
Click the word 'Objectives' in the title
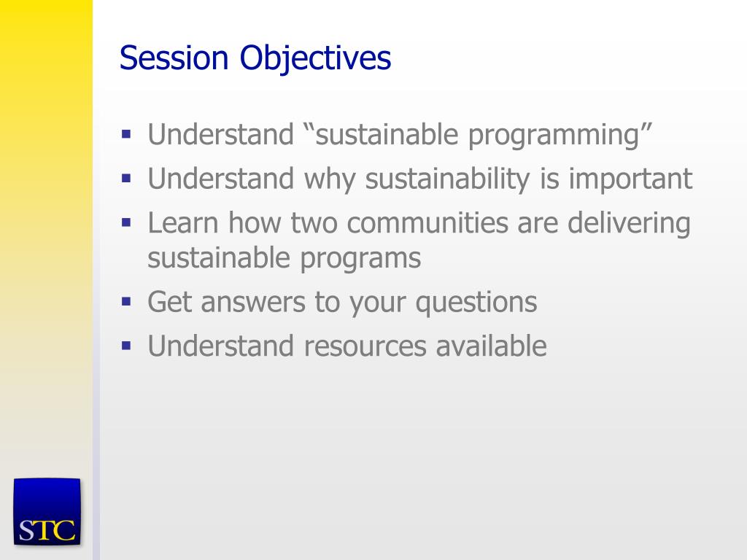click(315, 59)
